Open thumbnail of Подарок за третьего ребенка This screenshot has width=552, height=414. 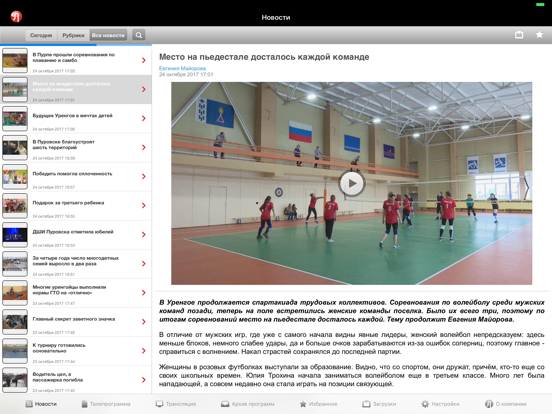click(x=15, y=206)
